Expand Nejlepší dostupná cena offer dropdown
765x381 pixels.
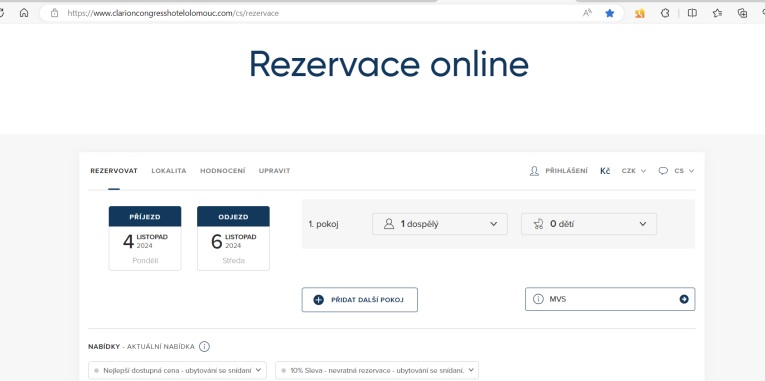[x=178, y=370]
